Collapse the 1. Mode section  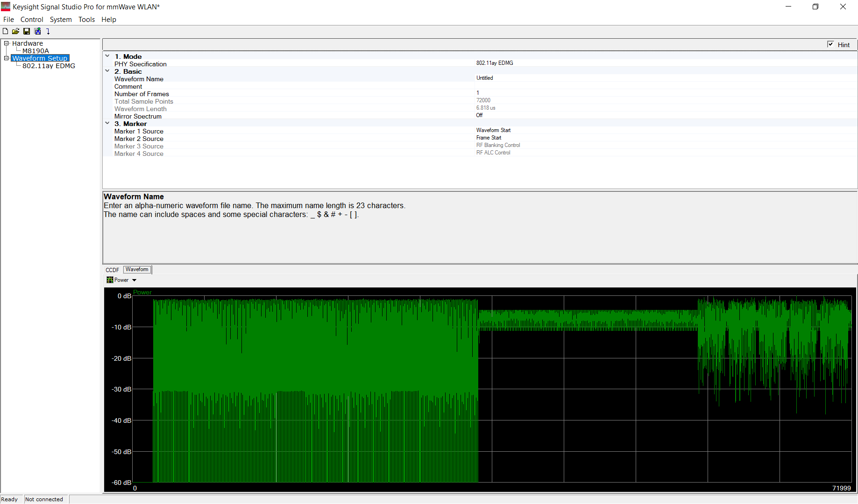pyautogui.click(x=107, y=56)
